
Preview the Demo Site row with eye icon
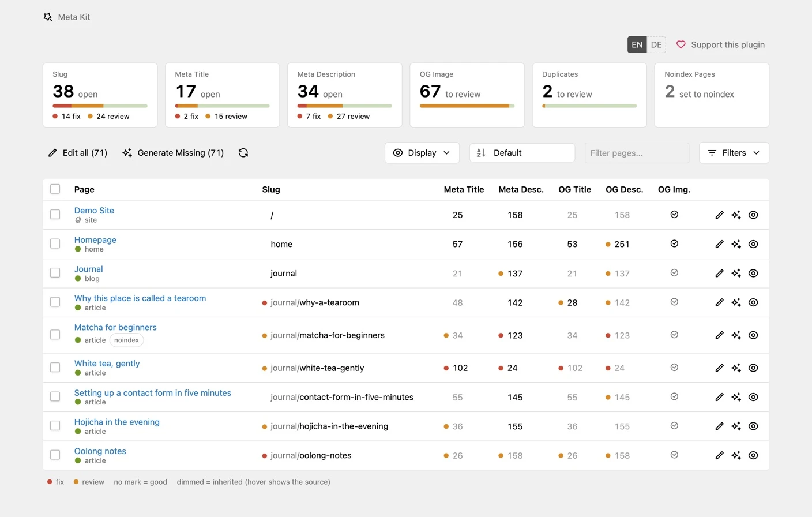click(753, 215)
